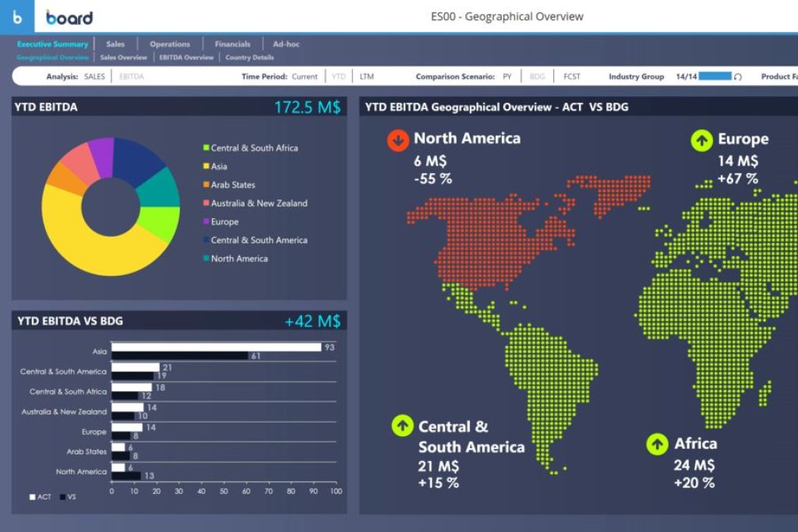
Task: Click the Arab States orange legend swatch
Action: 206,184
